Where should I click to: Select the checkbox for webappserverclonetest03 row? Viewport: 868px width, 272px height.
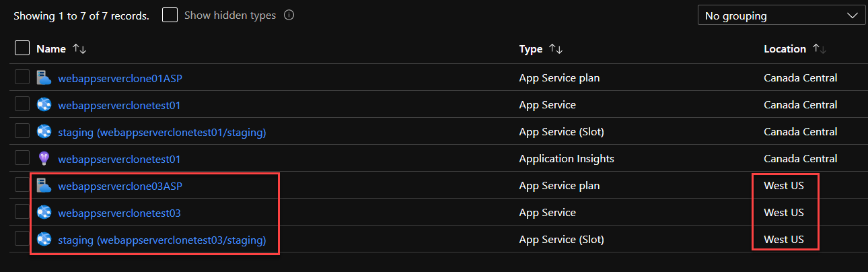(22, 211)
